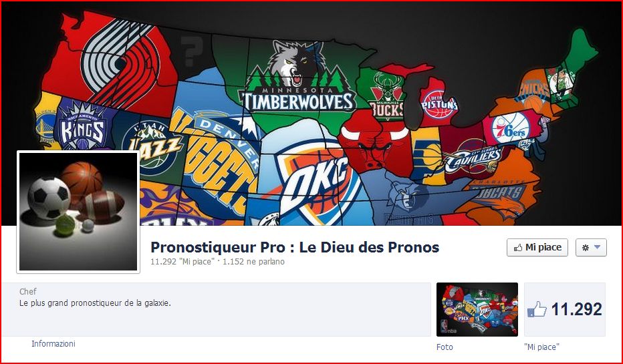Click the page title Pronostiqueur Pro

[x=295, y=247]
